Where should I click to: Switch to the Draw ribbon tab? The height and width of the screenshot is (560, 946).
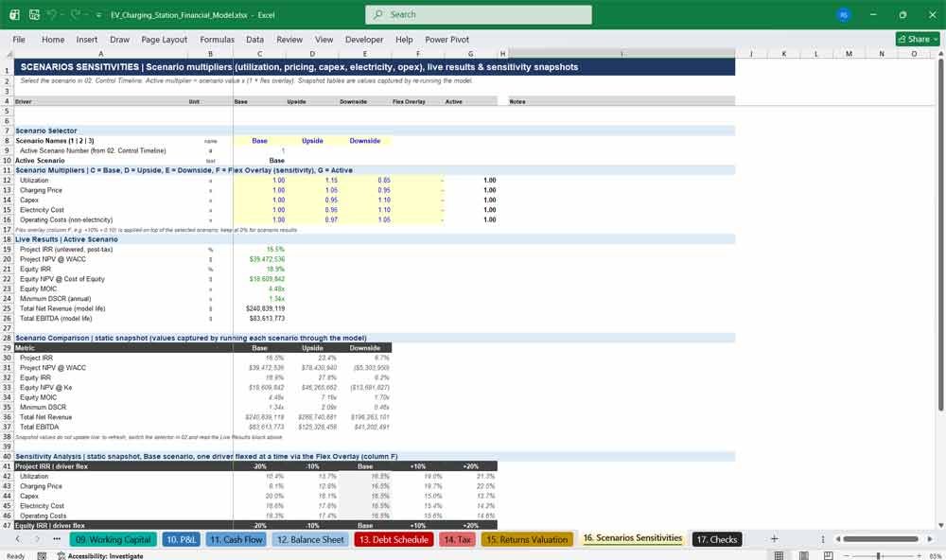click(x=119, y=39)
